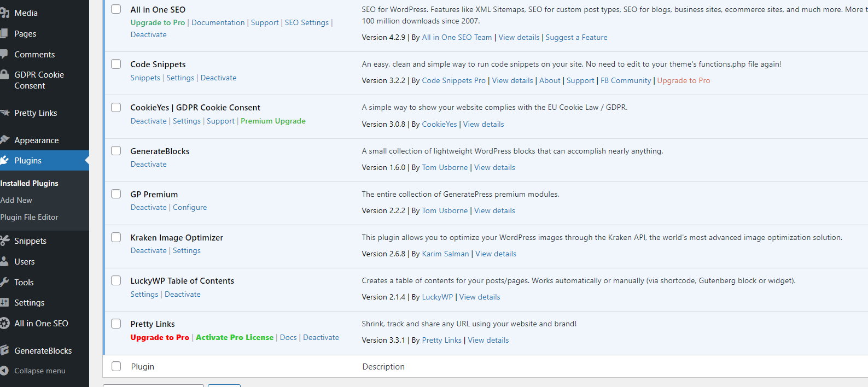Click the GenerateBlocks sidebar icon

pyautogui.click(x=4, y=350)
